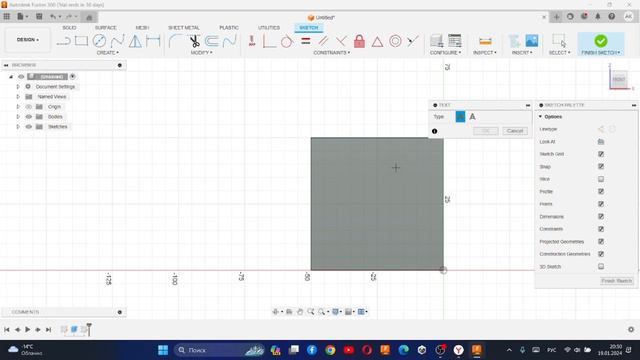Select the 2-Point Rectangle tool

point(81,41)
